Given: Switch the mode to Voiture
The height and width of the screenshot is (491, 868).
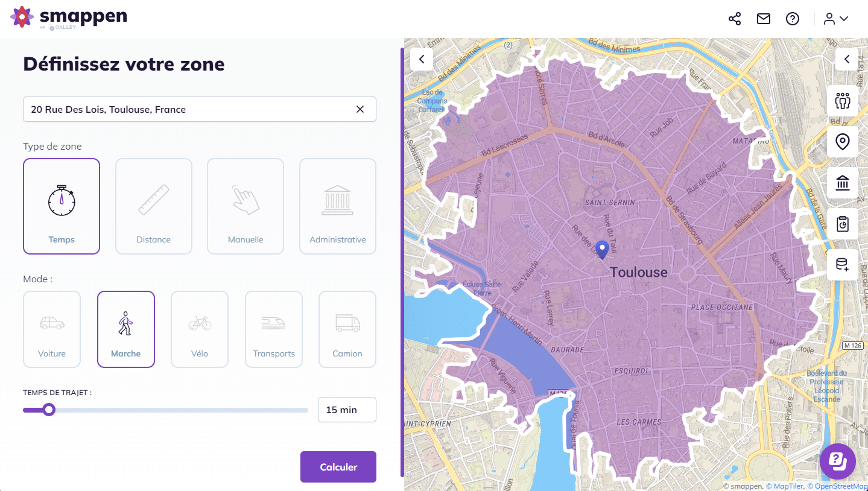Looking at the screenshot, I should coord(51,329).
